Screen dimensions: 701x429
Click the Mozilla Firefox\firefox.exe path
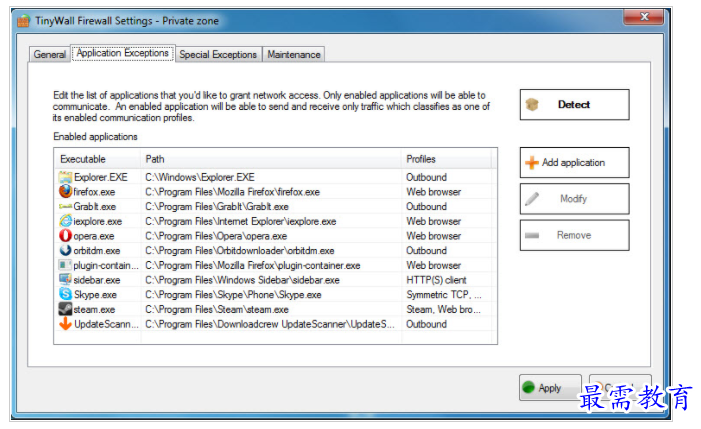pos(232,192)
